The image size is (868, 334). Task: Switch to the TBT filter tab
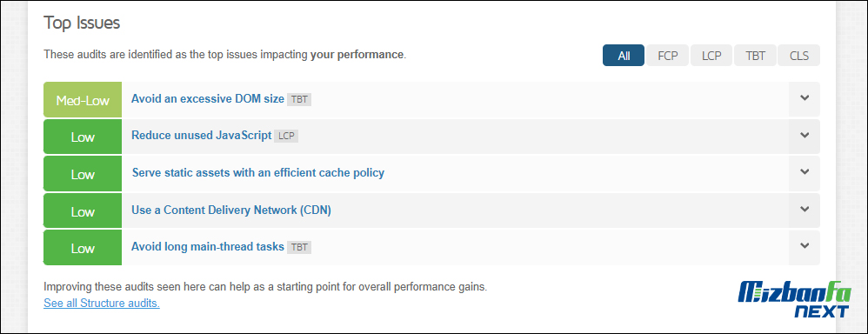755,56
